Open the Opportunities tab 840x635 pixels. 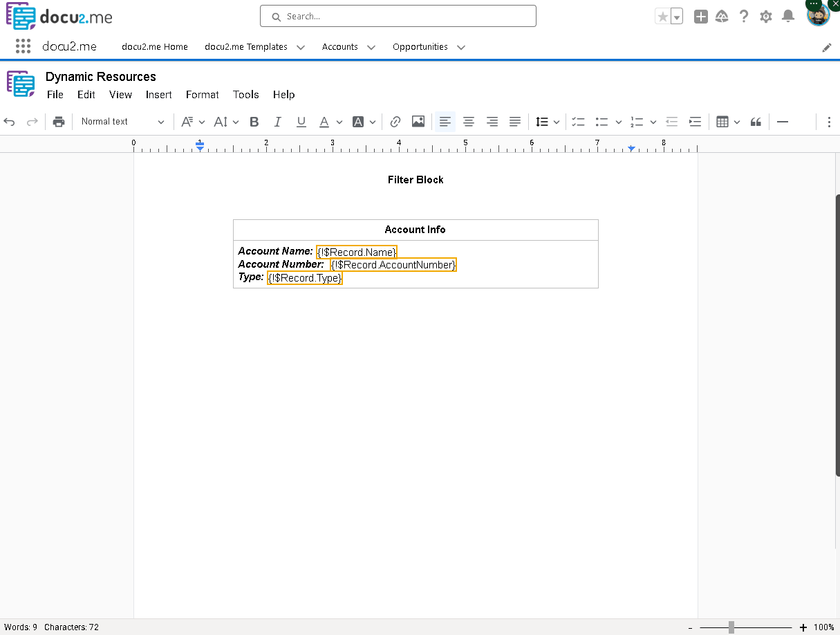(420, 47)
